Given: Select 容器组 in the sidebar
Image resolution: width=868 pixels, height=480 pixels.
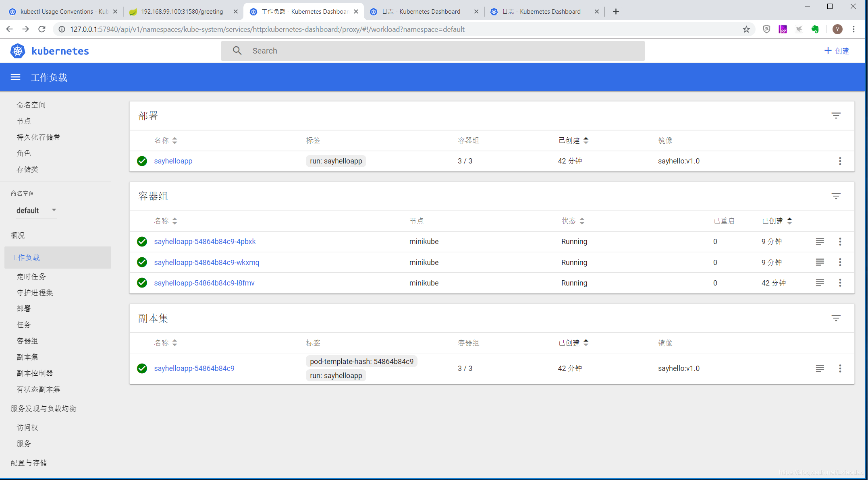Looking at the screenshot, I should click(27, 341).
